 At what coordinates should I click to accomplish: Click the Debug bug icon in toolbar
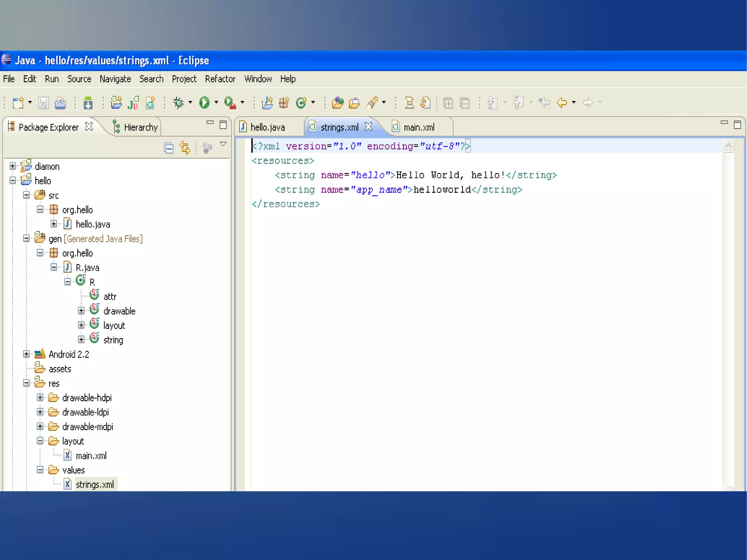179,103
